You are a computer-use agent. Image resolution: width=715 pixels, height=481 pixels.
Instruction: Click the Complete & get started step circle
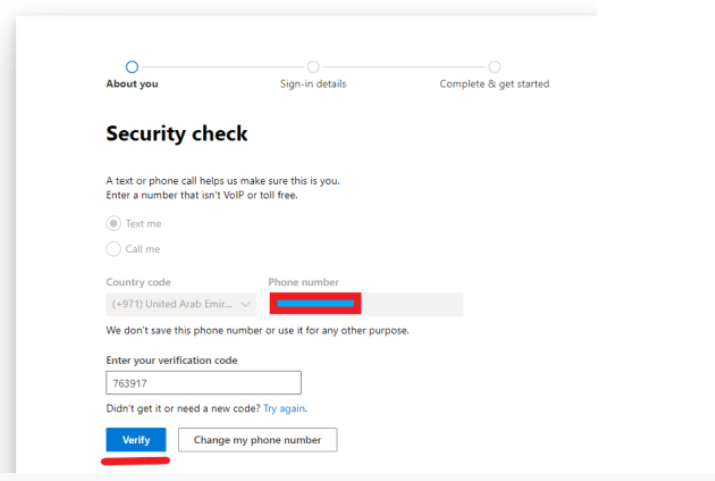pyautogui.click(x=494, y=67)
